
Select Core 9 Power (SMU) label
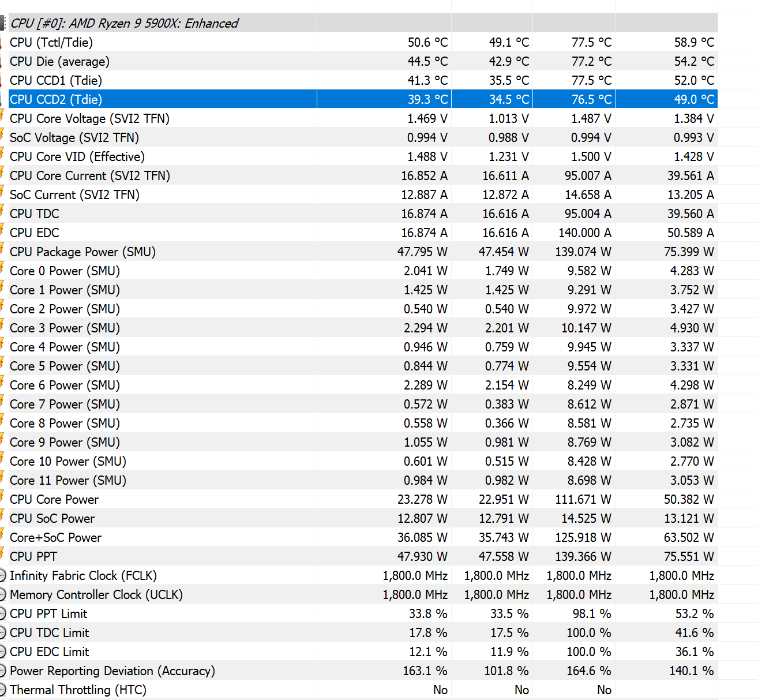(x=65, y=442)
